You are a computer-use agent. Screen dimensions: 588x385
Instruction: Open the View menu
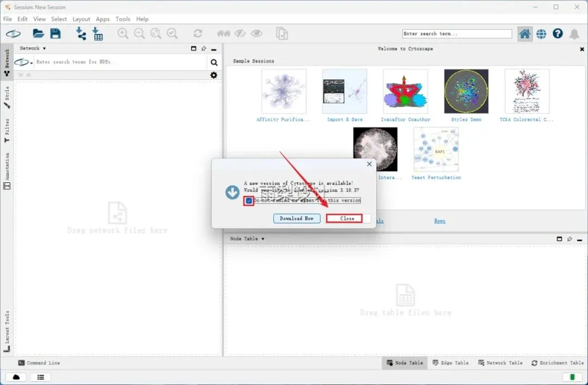point(39,18)
